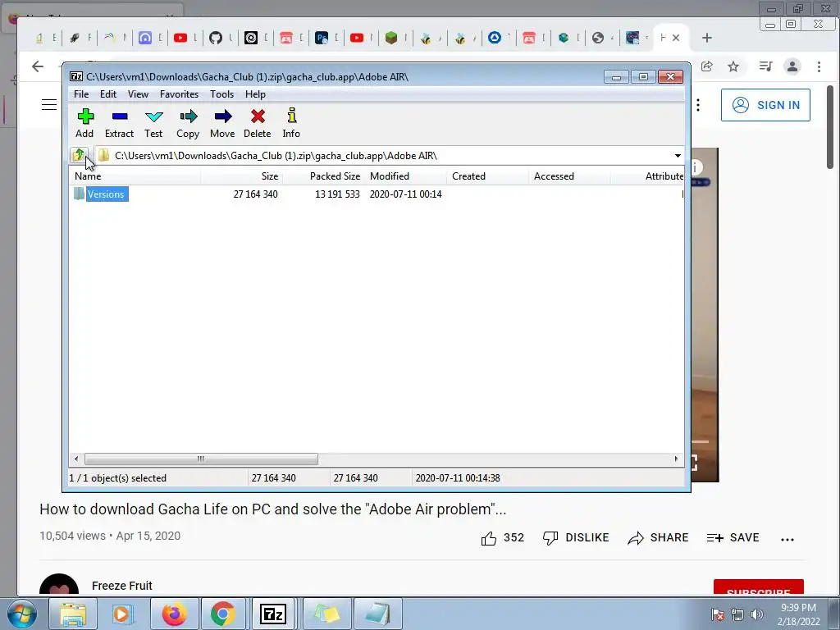Viewport: 840px width, 630px height.
Task: Open the YouTube hamburger guide menu
Action: coord(49,104)
